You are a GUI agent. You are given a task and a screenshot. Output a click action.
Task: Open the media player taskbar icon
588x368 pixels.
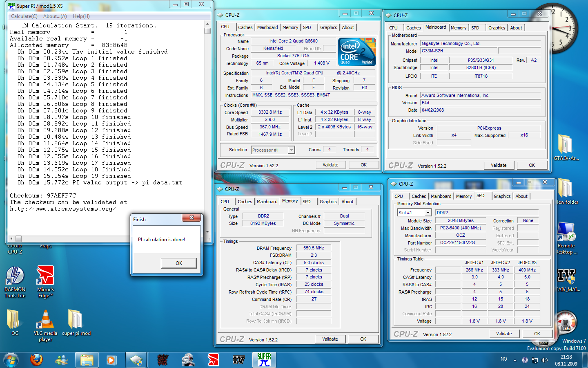point(111,360)
